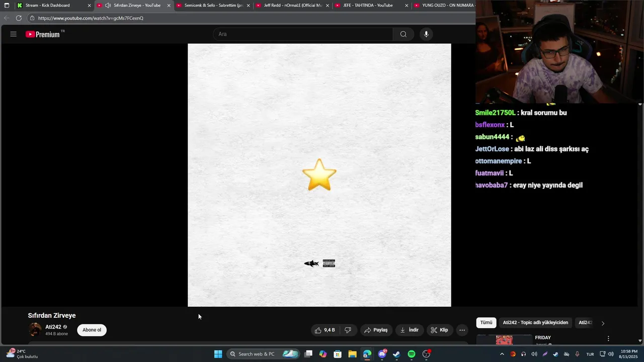644x362 pixels.
Task: Focus the Ara search field
Action: point(303,34)
